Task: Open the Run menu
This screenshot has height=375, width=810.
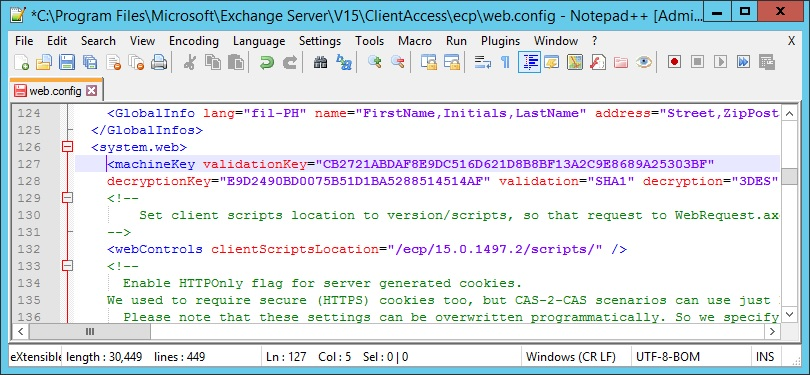Action: point(456,41)
